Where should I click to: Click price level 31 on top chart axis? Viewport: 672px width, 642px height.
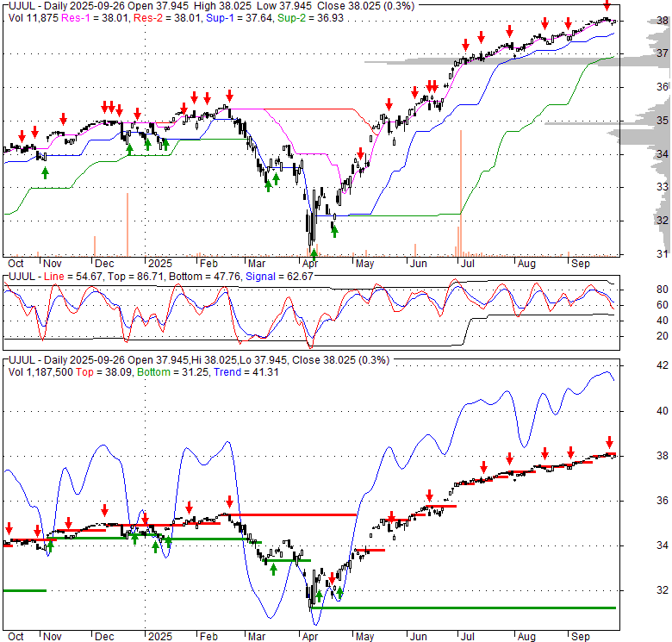(663, 254)
